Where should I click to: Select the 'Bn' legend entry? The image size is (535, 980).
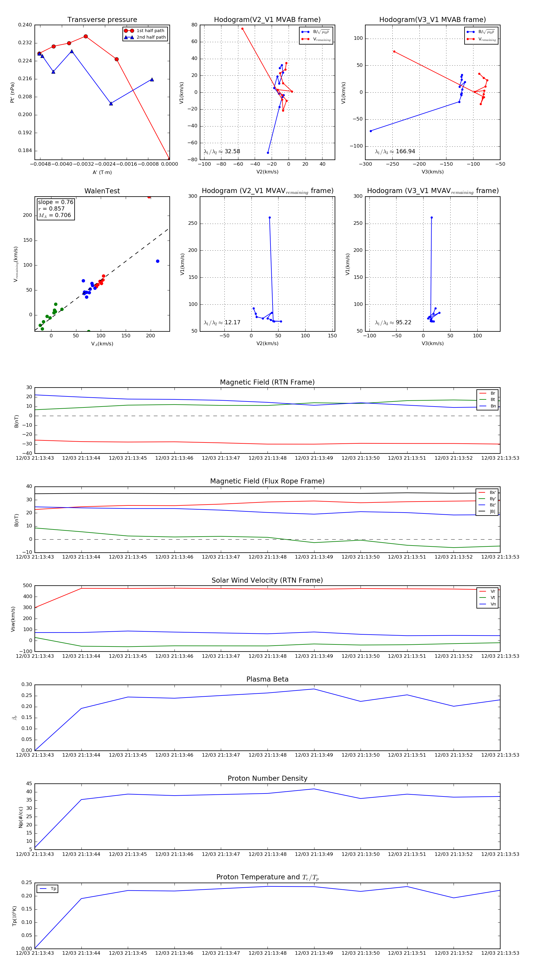[487, 406]
